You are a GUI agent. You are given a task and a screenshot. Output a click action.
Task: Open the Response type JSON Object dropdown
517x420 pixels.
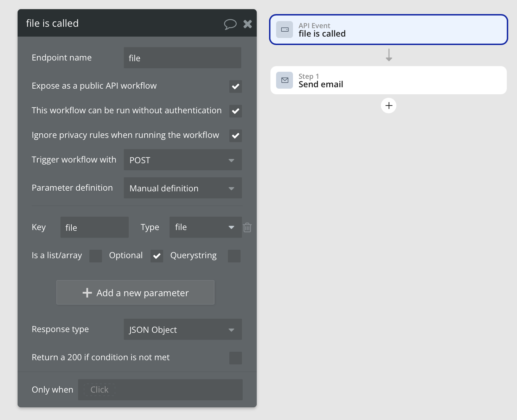pyautogui.click(x=183, y=330)
